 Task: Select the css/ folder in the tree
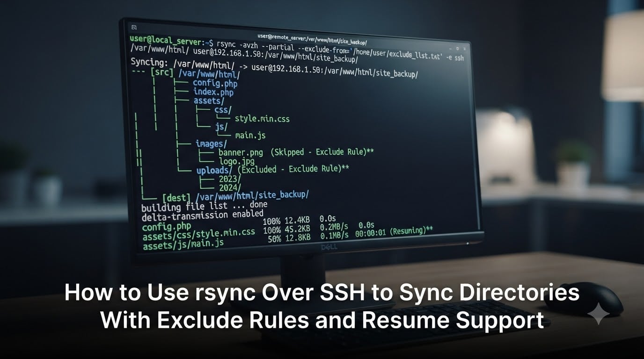223,110
